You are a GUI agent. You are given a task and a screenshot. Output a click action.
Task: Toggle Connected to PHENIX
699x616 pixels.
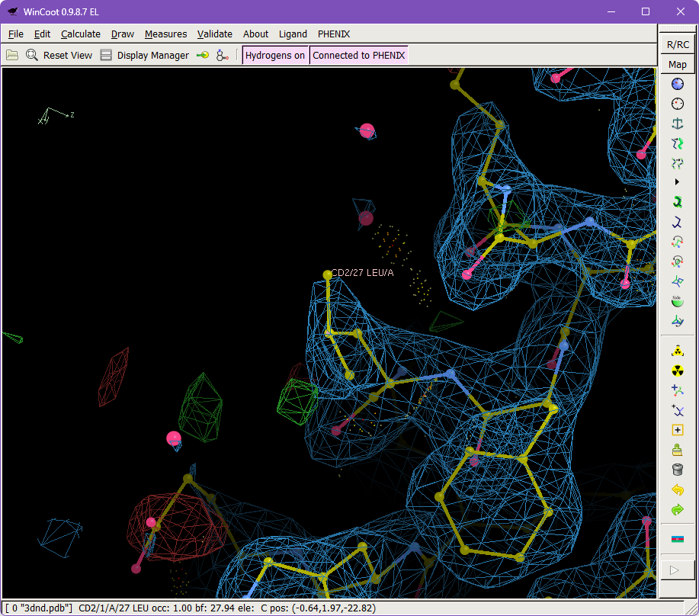click(x=358, y=55)
